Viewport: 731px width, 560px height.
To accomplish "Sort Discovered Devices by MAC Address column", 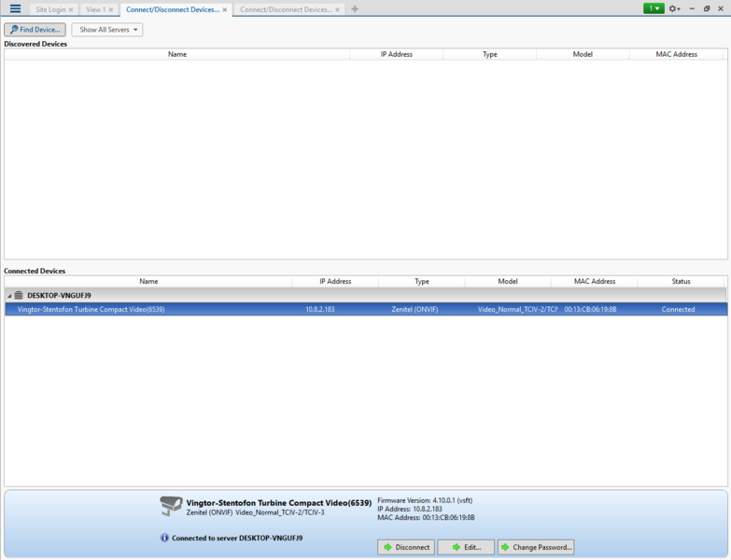I will tap(677, 54).
